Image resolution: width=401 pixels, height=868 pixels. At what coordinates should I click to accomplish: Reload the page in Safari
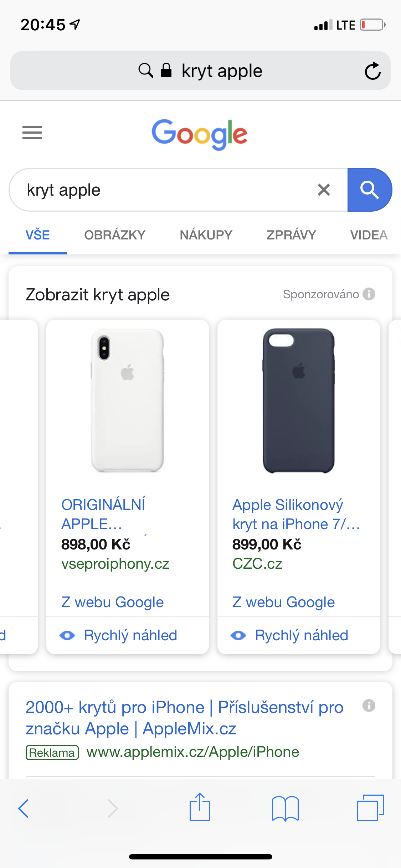click(x=372, y=71)
